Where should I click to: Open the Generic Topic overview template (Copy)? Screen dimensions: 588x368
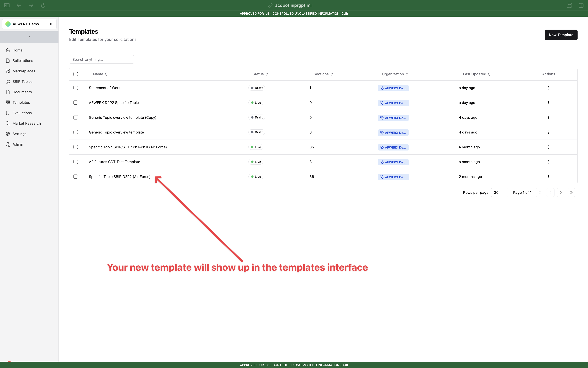122,117
